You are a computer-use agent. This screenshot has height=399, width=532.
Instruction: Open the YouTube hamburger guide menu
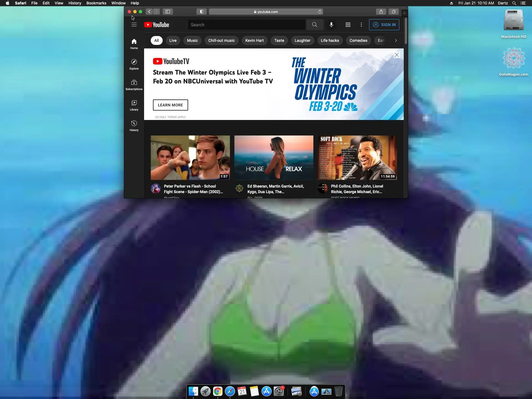pyautogui.click(x=134, y=25)
